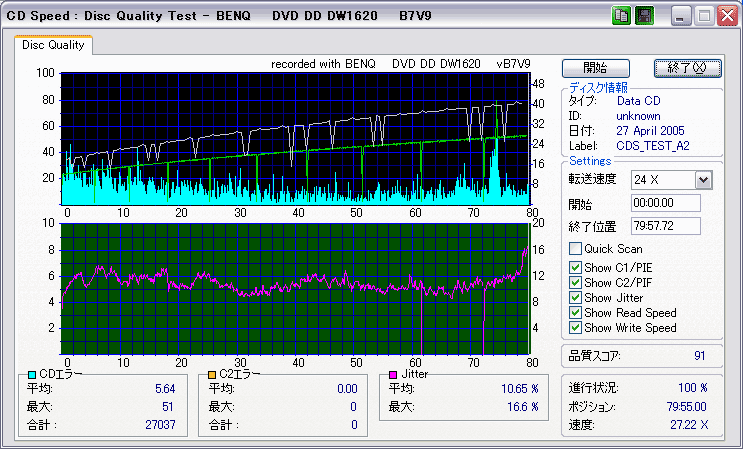The height and width of the screenshot is (449, 743).
Task: Minimize the CD Speed window
Action: pos(681,16)
